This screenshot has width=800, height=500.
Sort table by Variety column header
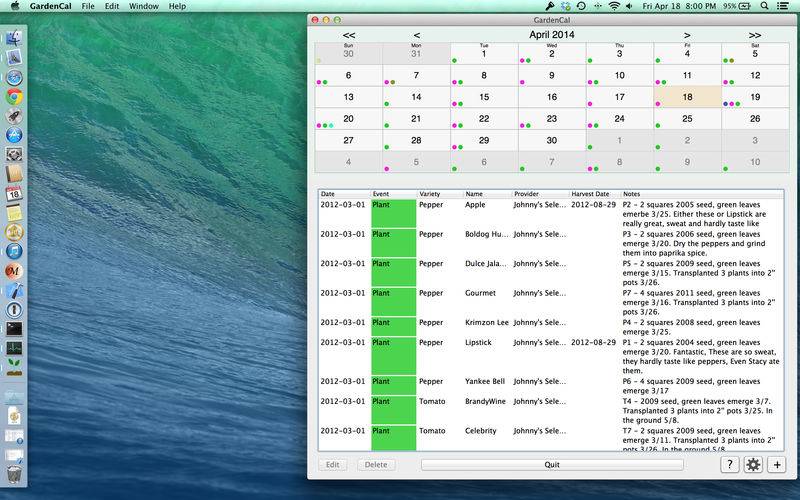pos(440,194)
